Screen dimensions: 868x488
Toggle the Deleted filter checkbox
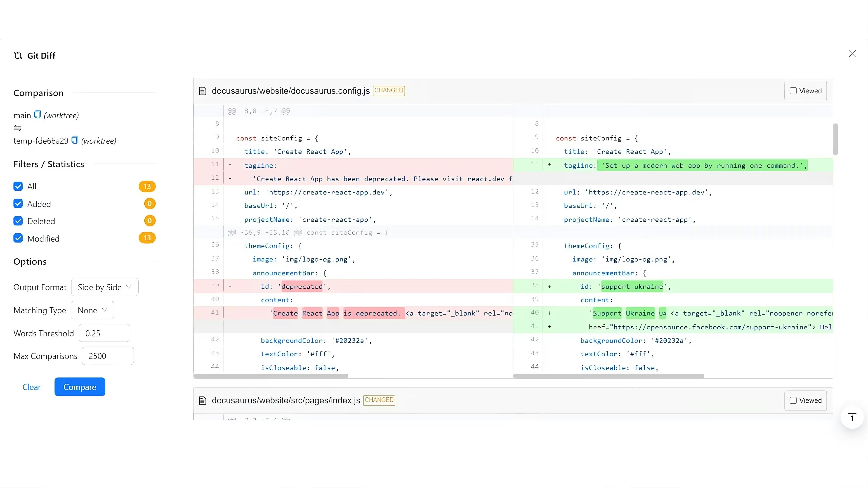click(18, 221)
